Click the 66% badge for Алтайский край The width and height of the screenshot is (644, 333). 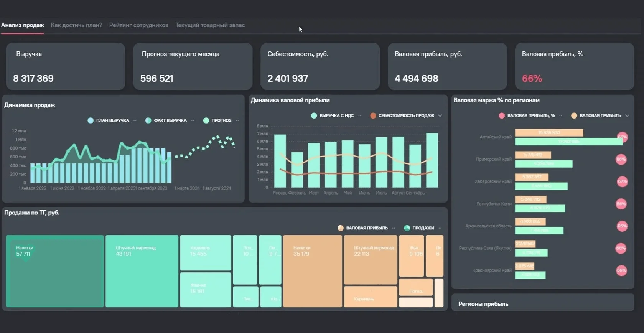pyautogui.click(x=622, y=137)
